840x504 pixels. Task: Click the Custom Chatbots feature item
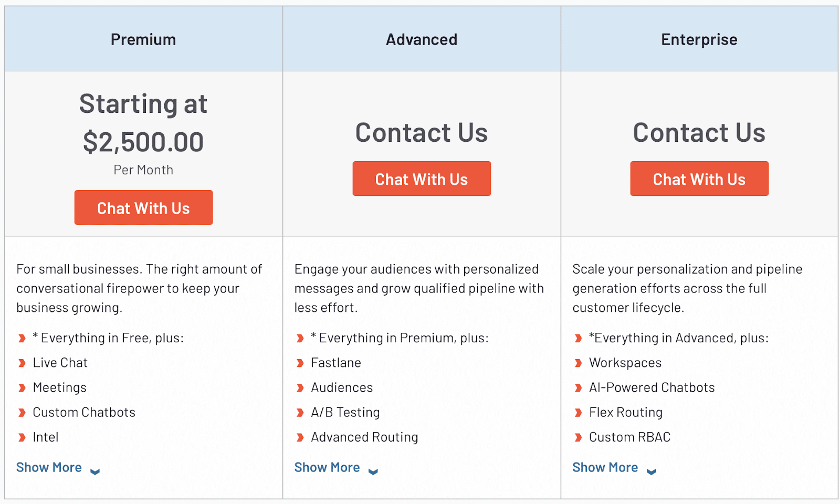tap(84, 412)
